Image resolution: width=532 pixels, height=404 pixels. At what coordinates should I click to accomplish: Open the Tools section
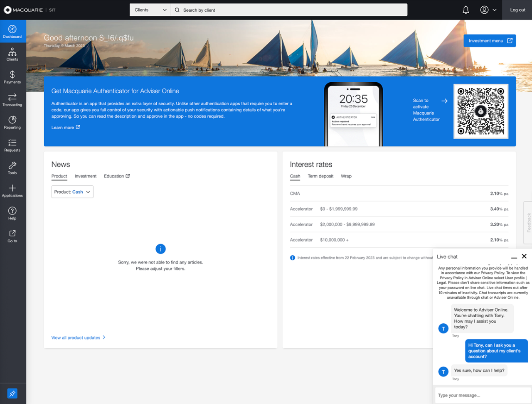coord(12,168)
